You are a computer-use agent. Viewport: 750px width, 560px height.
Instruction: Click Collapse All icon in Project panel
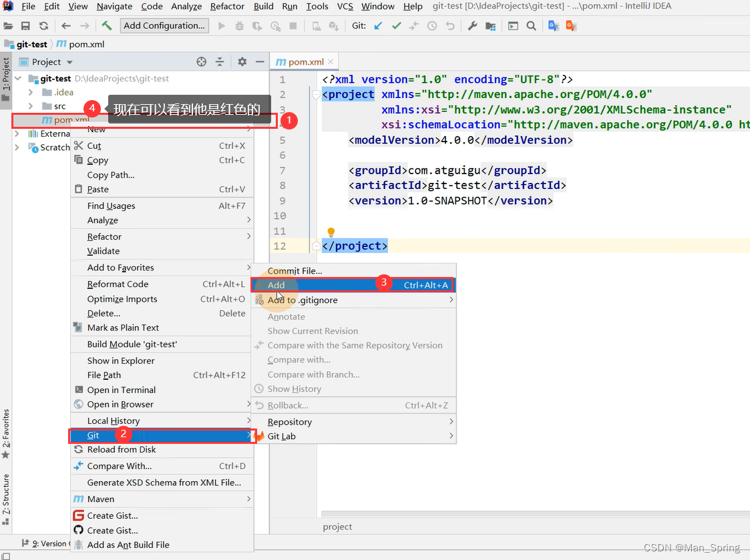[220, 61]
